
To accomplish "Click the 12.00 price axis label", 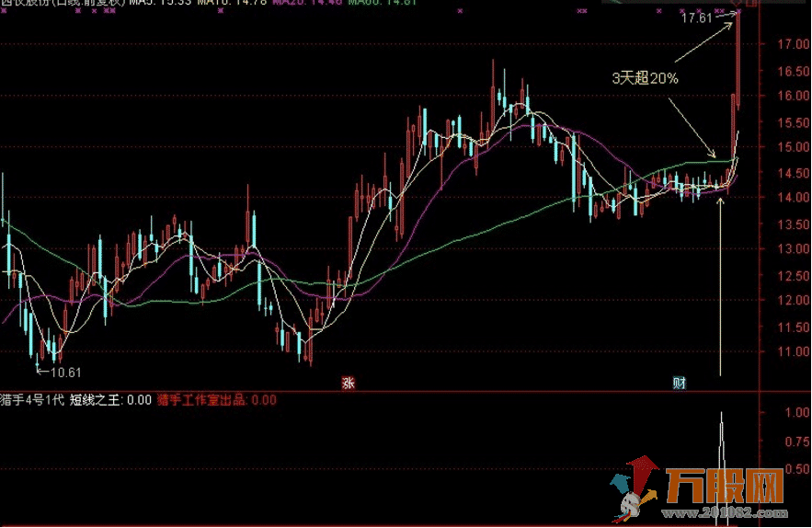I will click(x=794, y=300).
